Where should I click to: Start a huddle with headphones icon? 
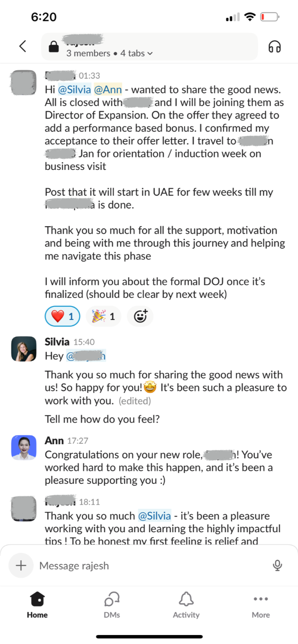tap(275, 47)
